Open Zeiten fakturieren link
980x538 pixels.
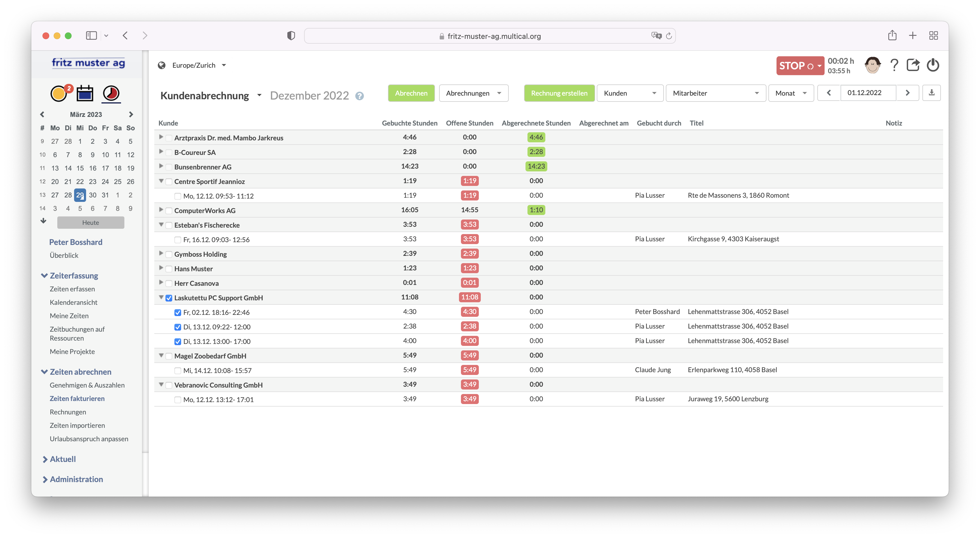coord(77,398)
